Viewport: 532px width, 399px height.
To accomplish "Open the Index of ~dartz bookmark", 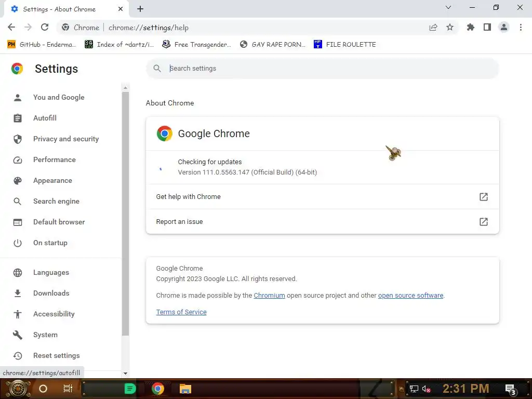I will tap(119, 45).
